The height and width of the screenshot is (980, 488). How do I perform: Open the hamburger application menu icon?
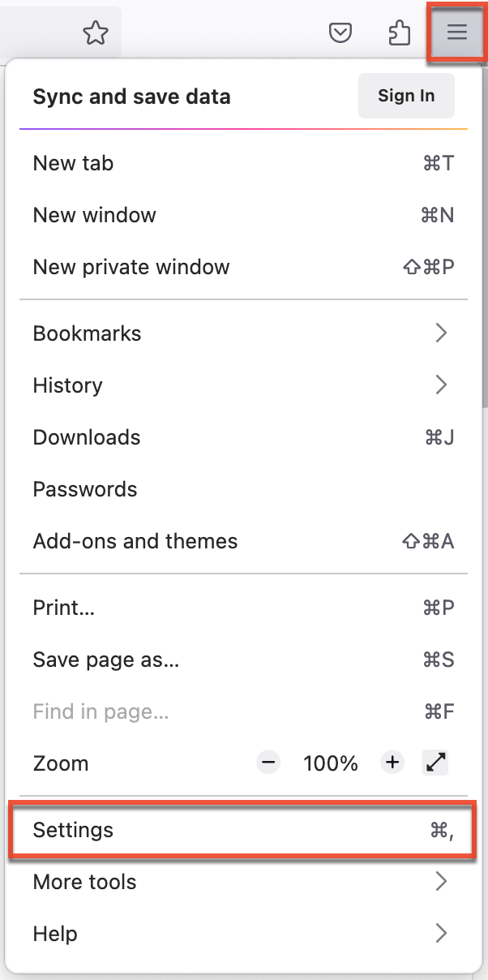[456, 33]
